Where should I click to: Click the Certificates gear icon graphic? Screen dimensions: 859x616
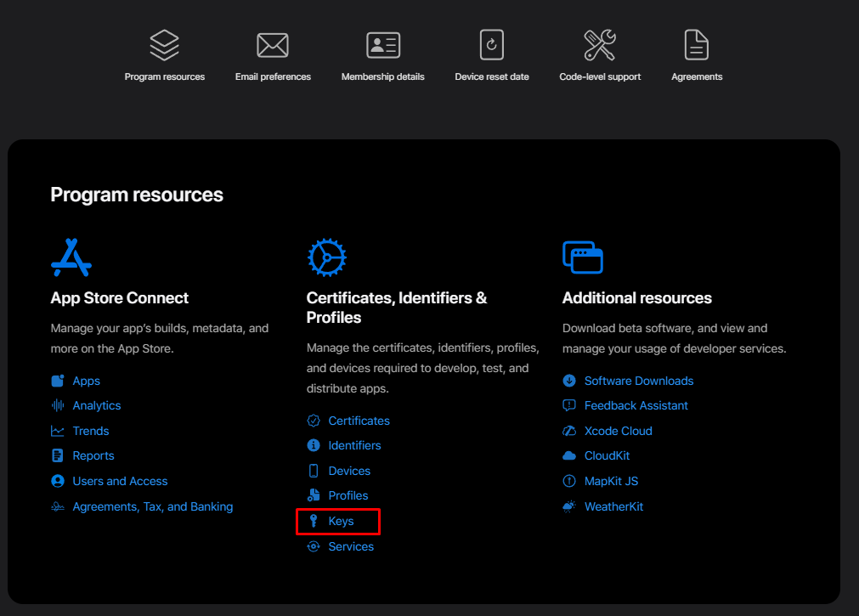pyautogui.click(x=327, y=257)
